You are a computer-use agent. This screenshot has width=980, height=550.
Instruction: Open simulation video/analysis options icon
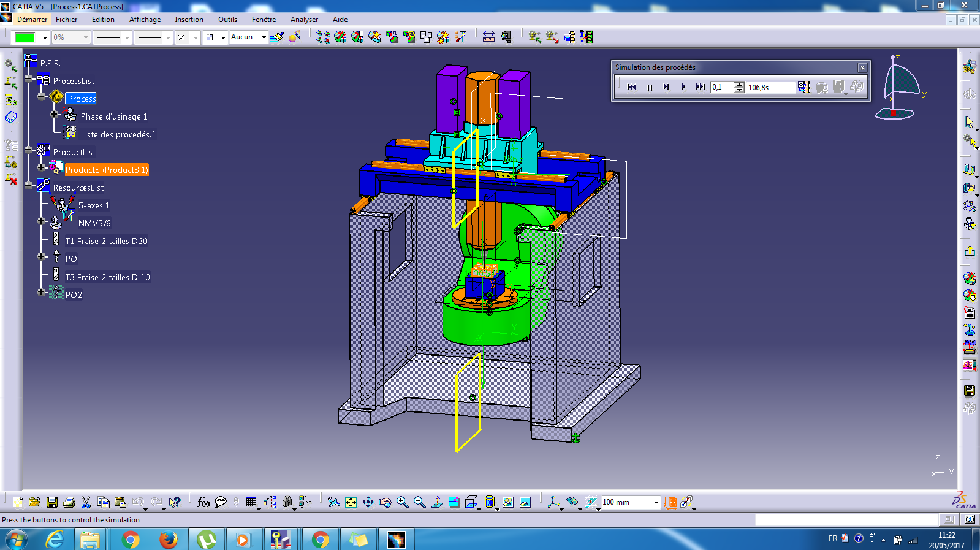[804, 87]
